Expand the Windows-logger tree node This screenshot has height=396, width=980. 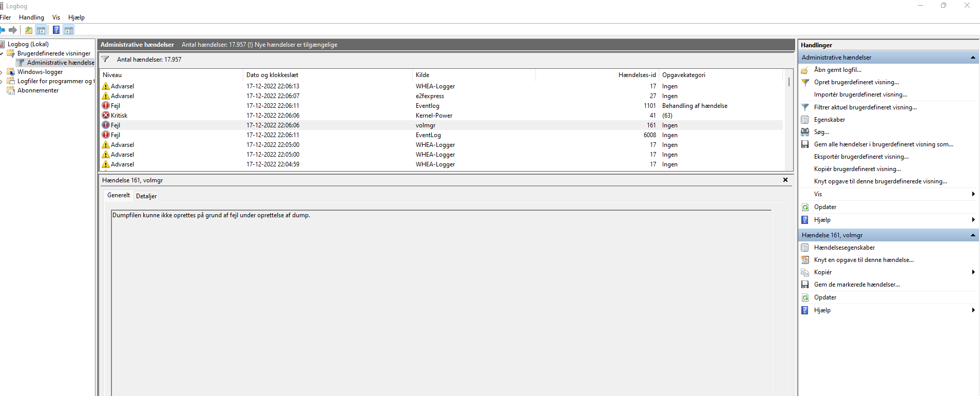[x=2, y=72]
